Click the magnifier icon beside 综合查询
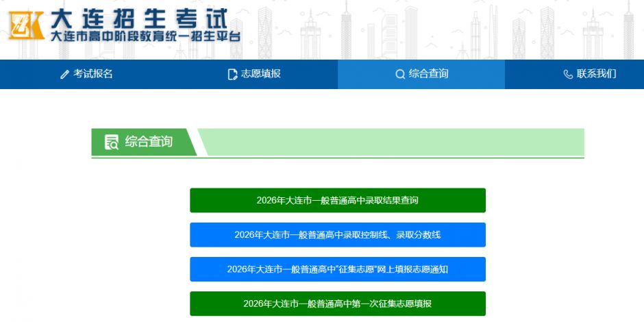Image resolution: width=644 pixels, height=322 pixels. pyautogui.click(x=400, y=75)
